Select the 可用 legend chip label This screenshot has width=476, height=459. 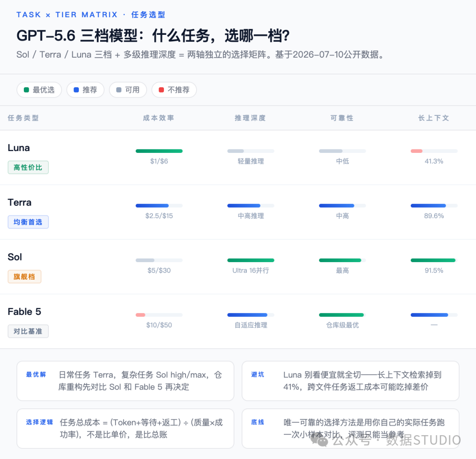132,90
